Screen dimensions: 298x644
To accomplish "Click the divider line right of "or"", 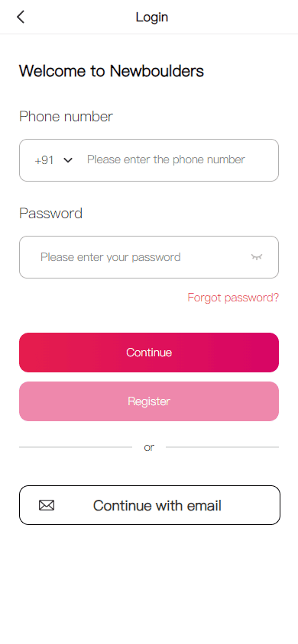I will pos(222,447).
